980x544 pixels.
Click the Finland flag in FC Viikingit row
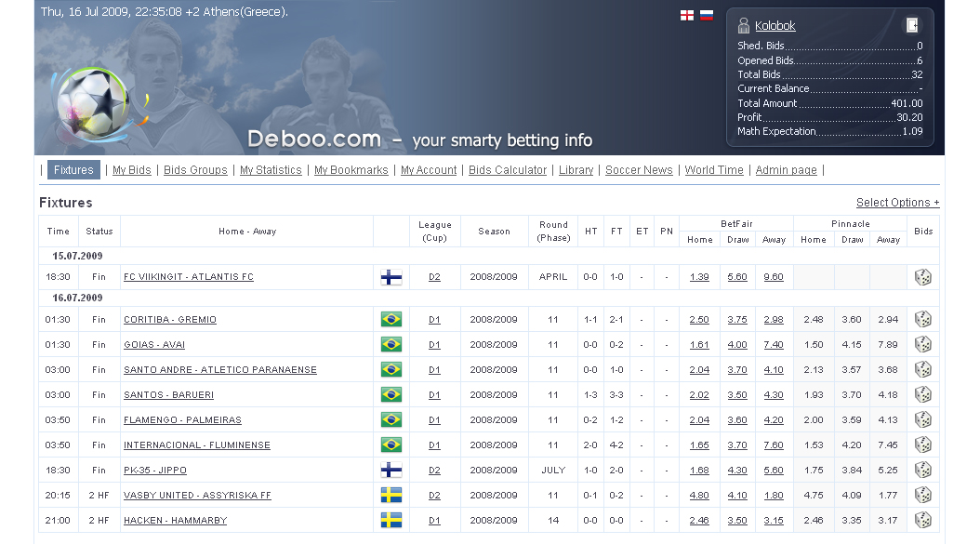click(x=391, y=277)
